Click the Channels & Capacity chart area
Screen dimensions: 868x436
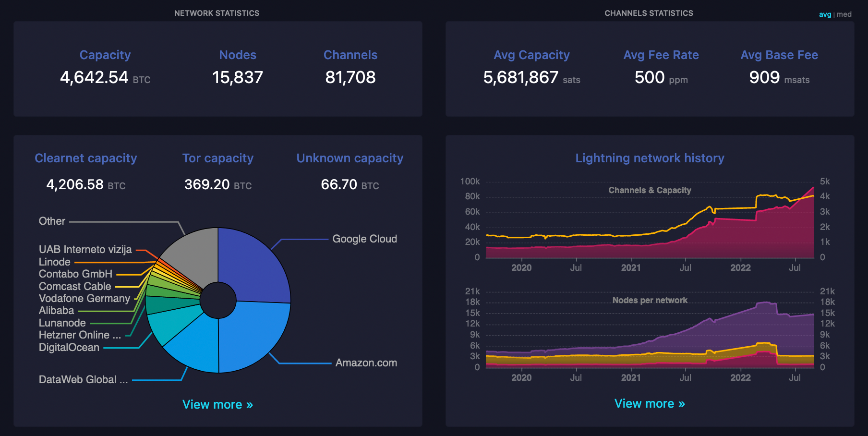click(x=650, y=226)
